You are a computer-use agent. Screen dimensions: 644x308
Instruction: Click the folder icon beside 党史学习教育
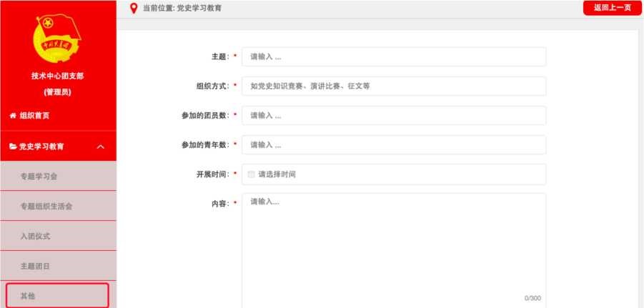12,146
